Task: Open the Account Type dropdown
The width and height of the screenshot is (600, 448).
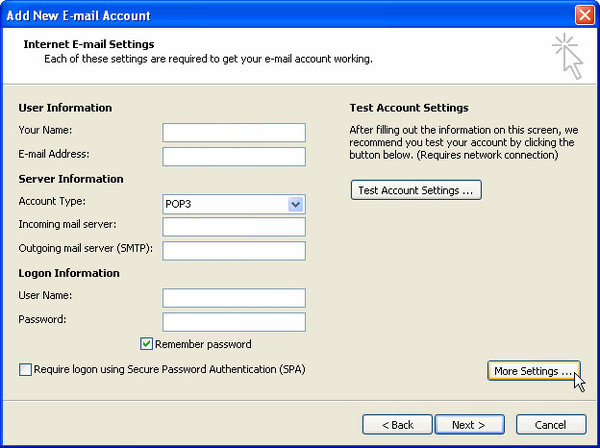Action: (234, 204)
